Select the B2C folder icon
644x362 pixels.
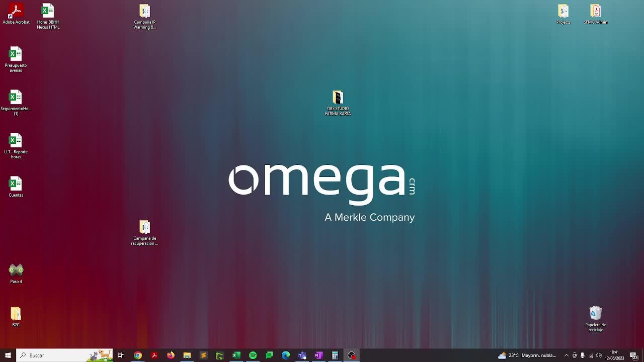(16, 317)
